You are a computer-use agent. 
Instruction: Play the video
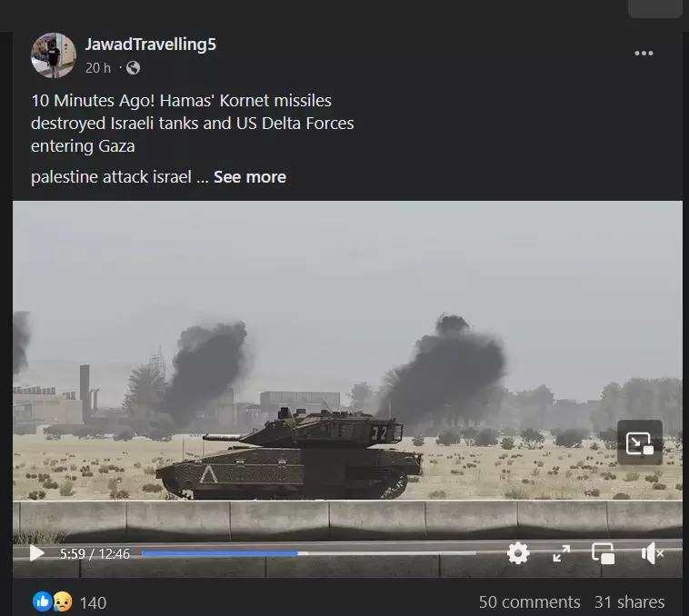click(37, 553)
